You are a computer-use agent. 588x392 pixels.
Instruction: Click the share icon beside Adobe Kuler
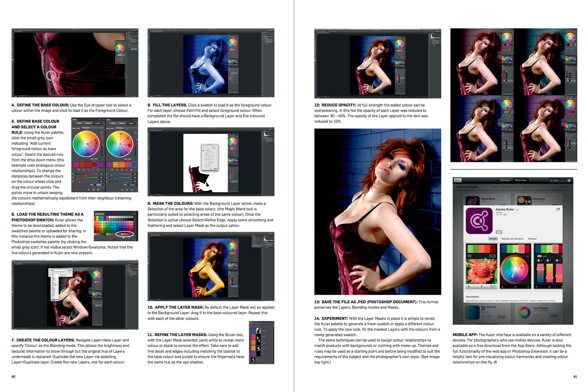[558, 209]
